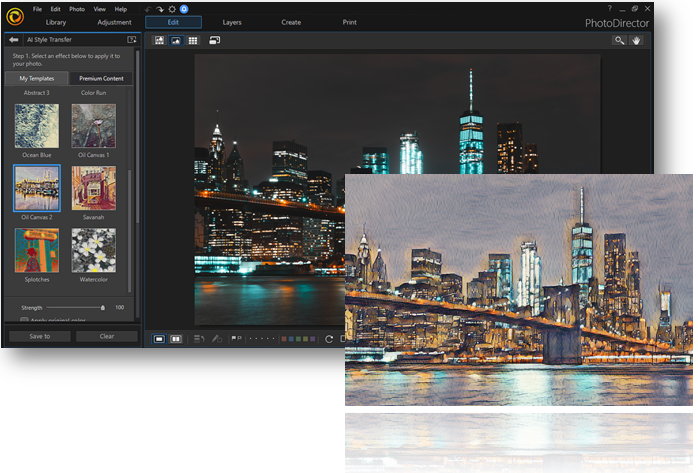Toggle the Apply original color checkbox
The image size is (698, 473).
(25, 320)
